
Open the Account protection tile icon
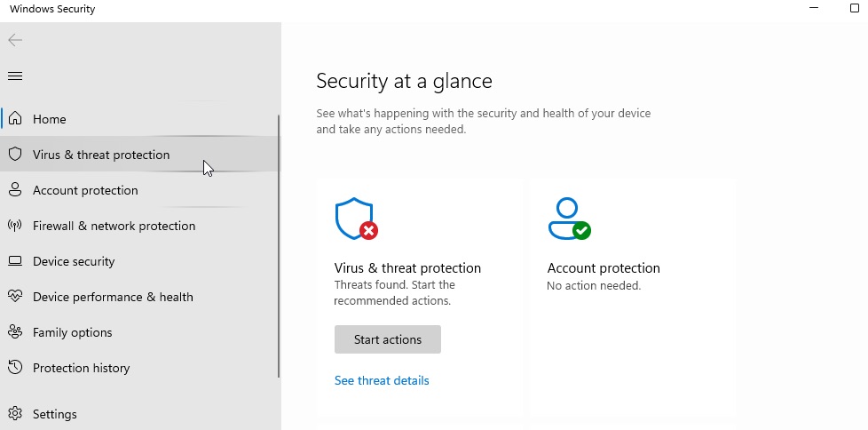pos(569,219)
